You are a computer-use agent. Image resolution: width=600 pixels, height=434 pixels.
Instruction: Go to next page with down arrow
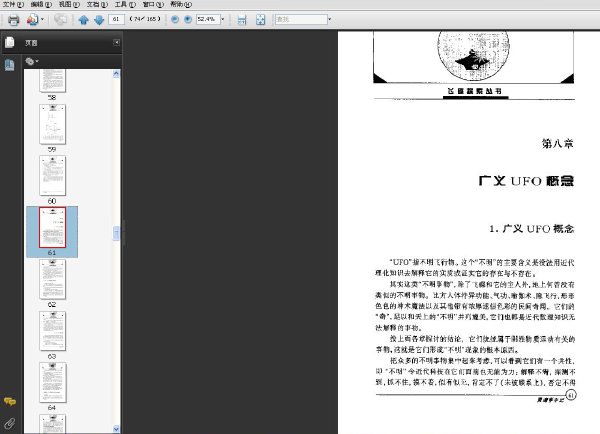(x=99, y=20)
